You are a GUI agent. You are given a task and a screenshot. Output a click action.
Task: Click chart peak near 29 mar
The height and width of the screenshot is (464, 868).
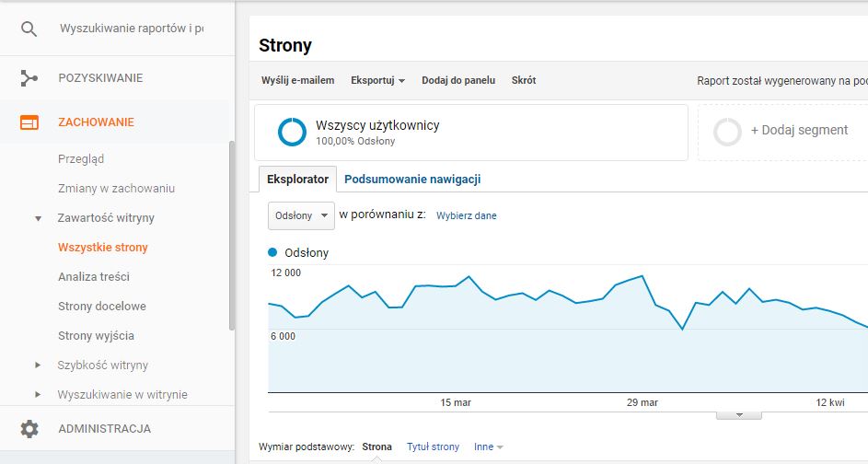[642, 276]
